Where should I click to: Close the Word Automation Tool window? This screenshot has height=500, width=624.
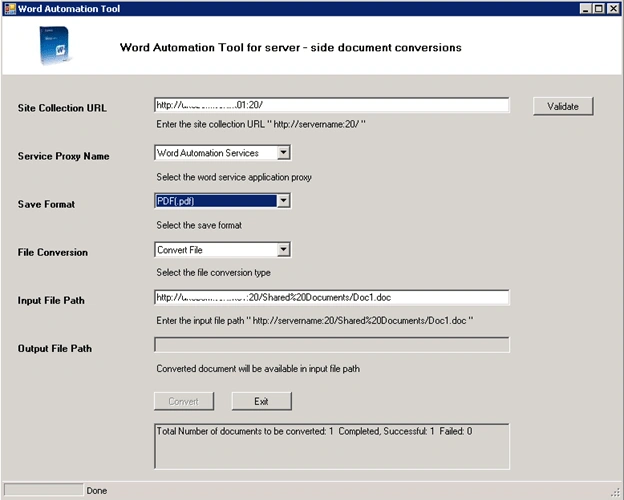(x=613, y=8)
